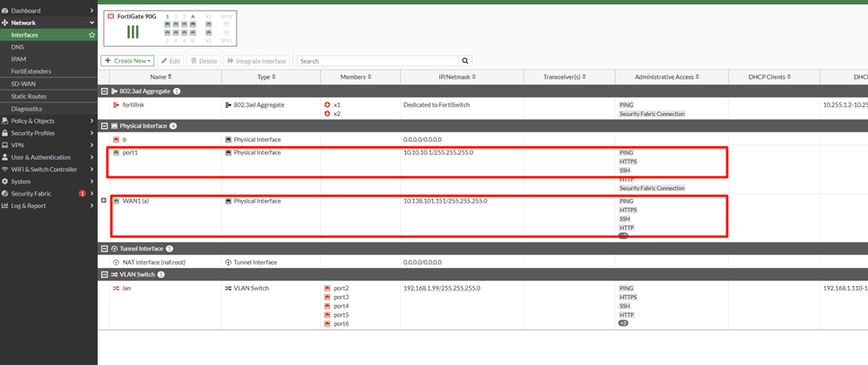Collapse the 802.3ad Aggregate group

point(104,91)
